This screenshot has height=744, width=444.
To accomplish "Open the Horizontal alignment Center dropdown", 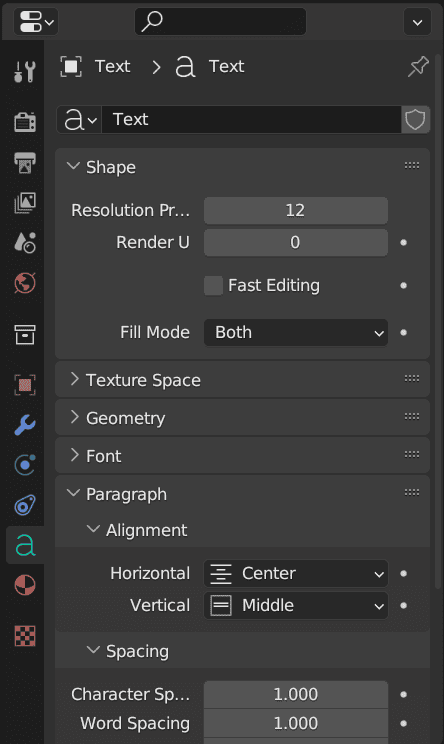I will tap(296, 574).
